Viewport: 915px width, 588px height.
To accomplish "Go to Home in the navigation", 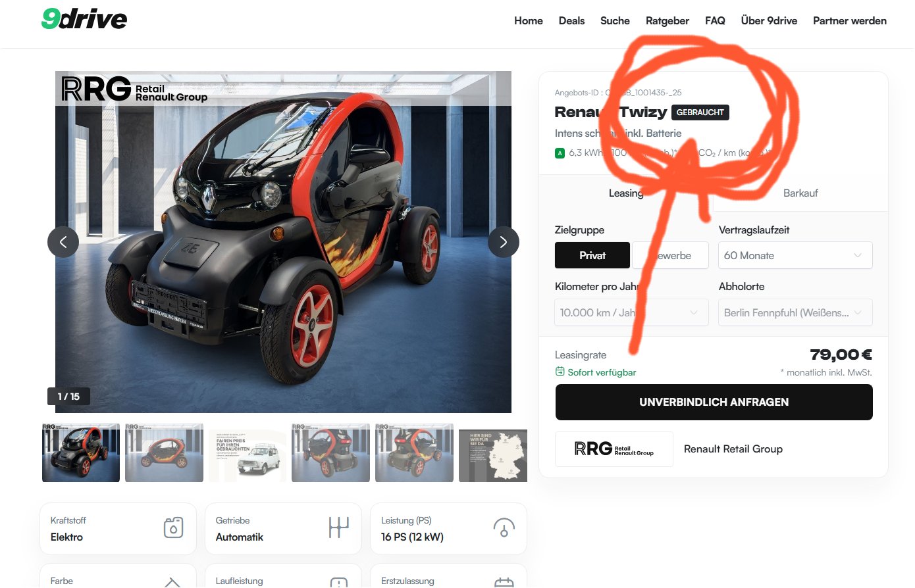I will pyautogui.click(x=529, y=20).
